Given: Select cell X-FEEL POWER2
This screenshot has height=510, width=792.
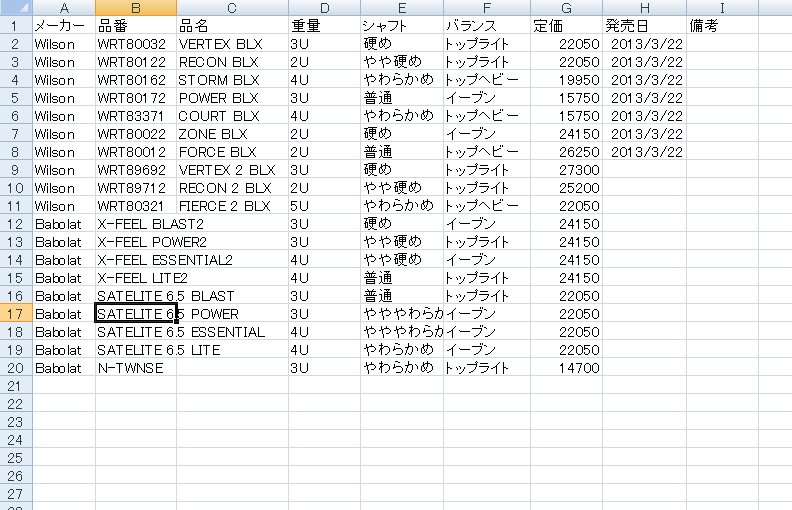Looking at the screenshot, I should pyautogui.click(x=136, y=242).
